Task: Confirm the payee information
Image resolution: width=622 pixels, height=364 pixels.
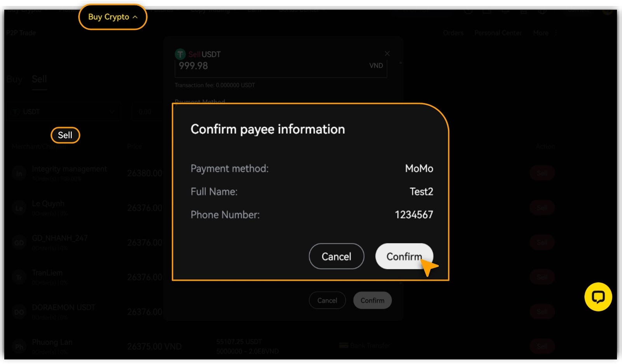Action: tap(404, 256)
